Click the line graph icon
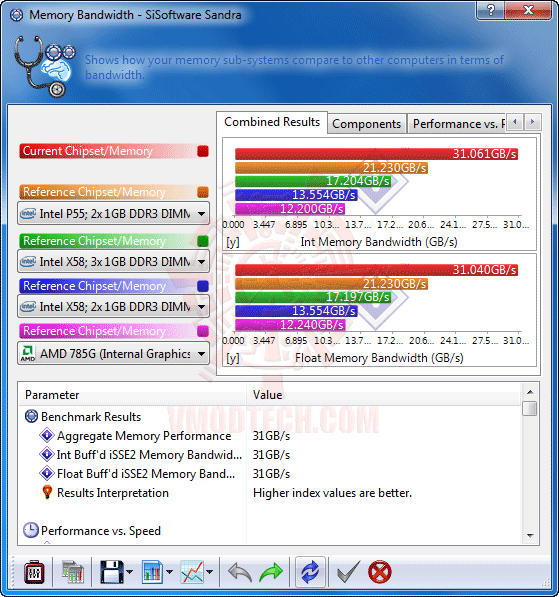 192,572
